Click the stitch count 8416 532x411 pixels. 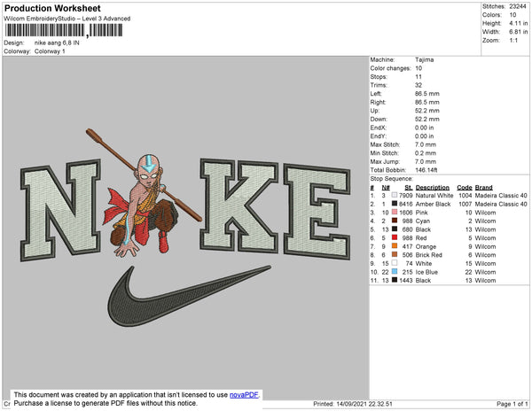pyautogui.click(x=406, y=204)
